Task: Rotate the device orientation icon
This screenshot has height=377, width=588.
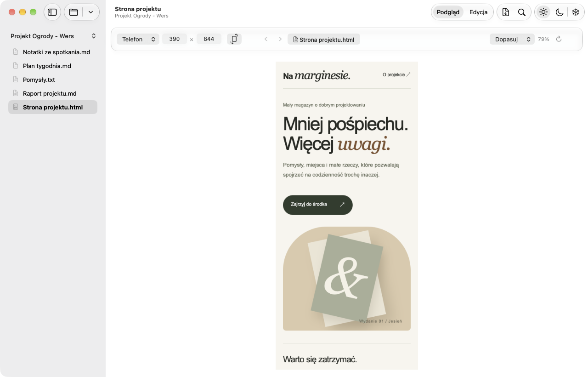Action: (x=234, y=39)
